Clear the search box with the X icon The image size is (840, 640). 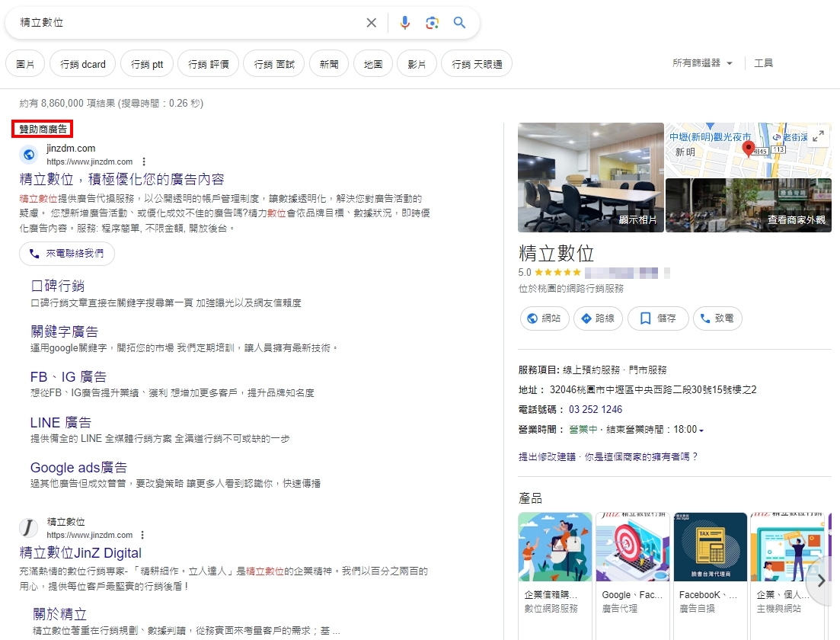point(371,23)
